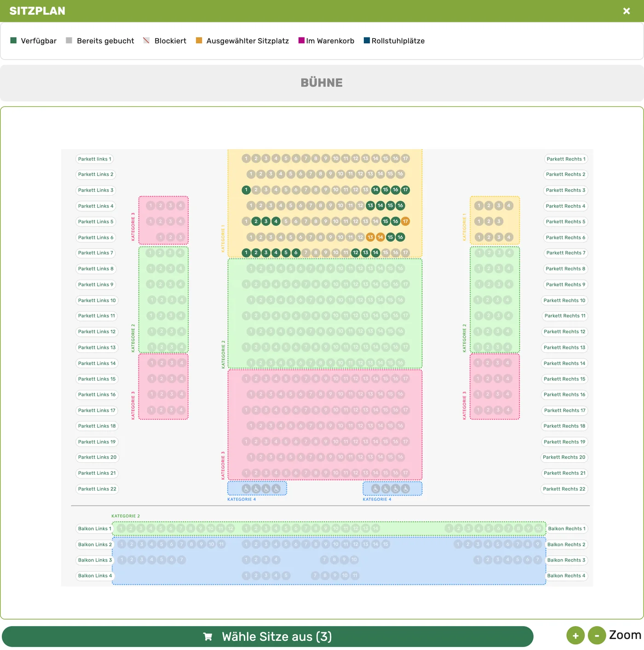Click the 'BÜHNE' stage banner
Screen dimensions: 644x650
point(322,83)
